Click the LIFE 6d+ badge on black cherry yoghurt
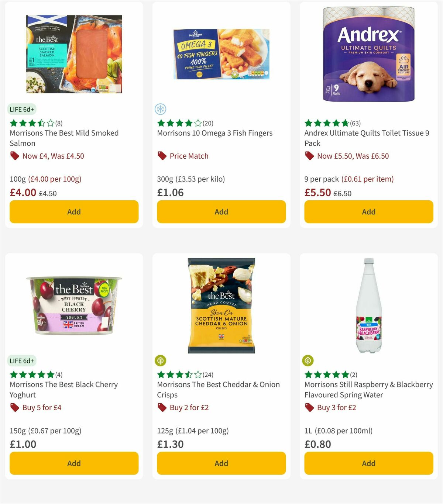Image resolution: width=443 pixels, height=504 pixels. tap(22, 361)
